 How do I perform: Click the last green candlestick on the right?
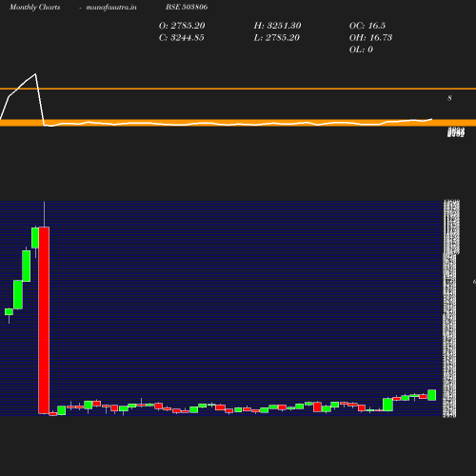tap(432, 395)
